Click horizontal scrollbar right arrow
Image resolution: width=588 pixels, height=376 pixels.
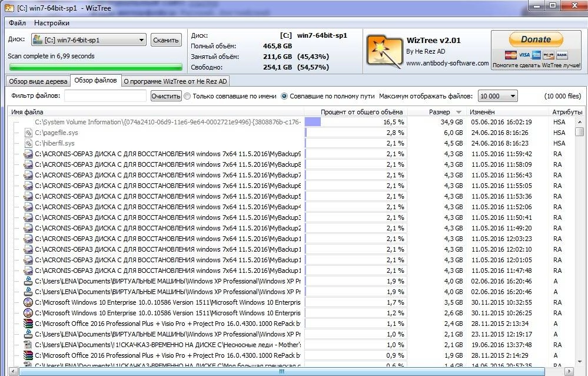pyautogui.click(x=569, y=371)
